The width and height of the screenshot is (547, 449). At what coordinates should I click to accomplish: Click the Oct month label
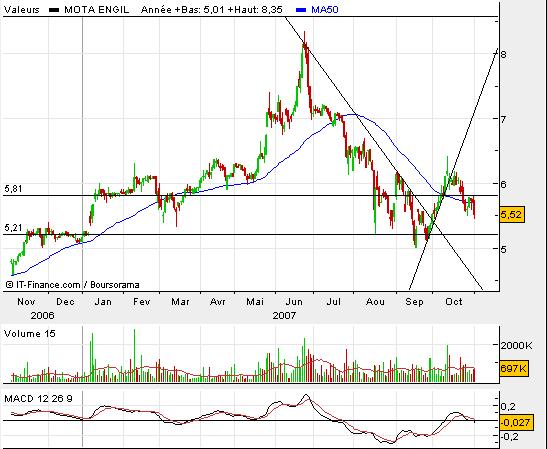pyautogui.click(x=454, y=301)
